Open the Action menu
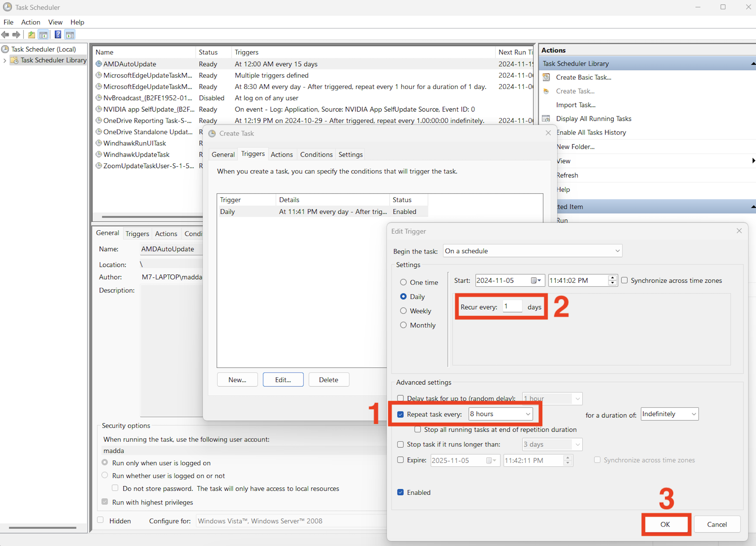This screenshot has height=546, width=756. (30, 22)
